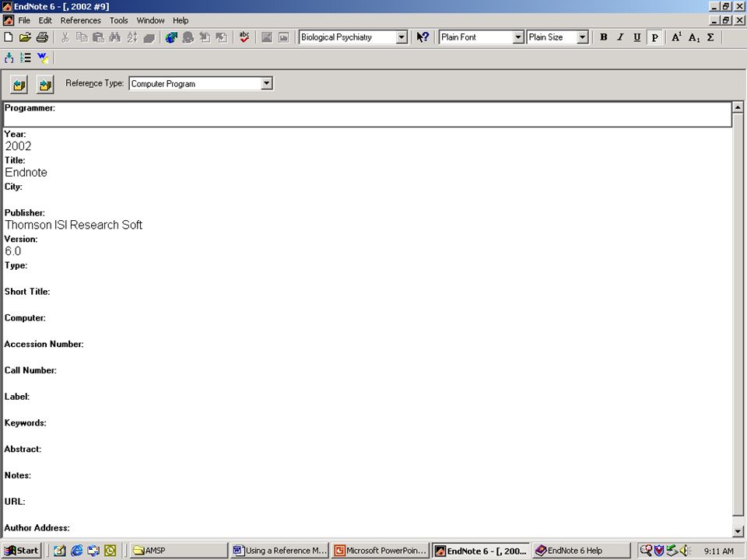Insert picture with the gray image icon
The image size is (747, 560).
coord(267,37)
